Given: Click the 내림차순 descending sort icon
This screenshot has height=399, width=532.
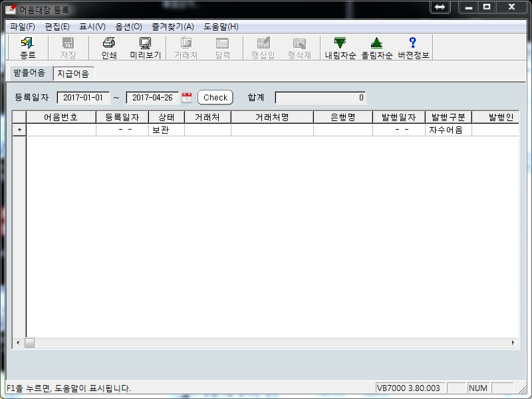Looking at the screenshot, I should 340,48.
